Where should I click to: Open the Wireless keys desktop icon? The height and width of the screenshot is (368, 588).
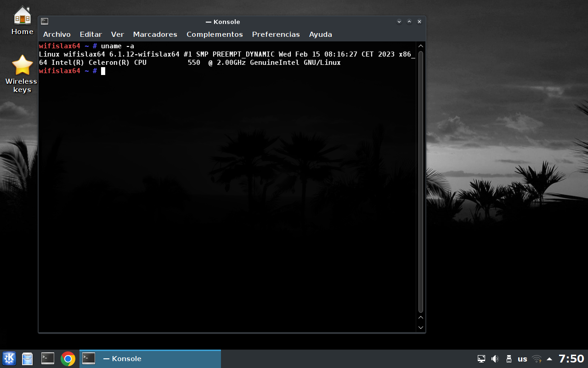[x=22, y=74]
